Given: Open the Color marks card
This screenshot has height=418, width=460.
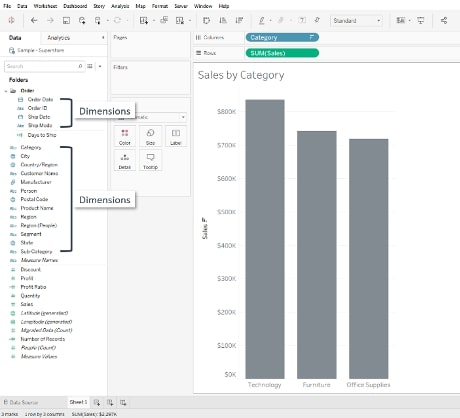Looking at the screenshot, I should pyautogui.click(x=125, y=136).
